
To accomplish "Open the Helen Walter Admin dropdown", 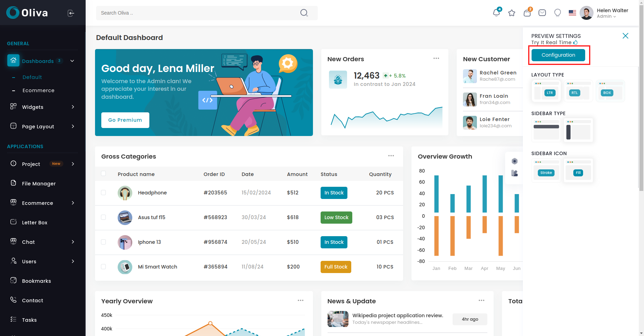I will pos(604,13).
